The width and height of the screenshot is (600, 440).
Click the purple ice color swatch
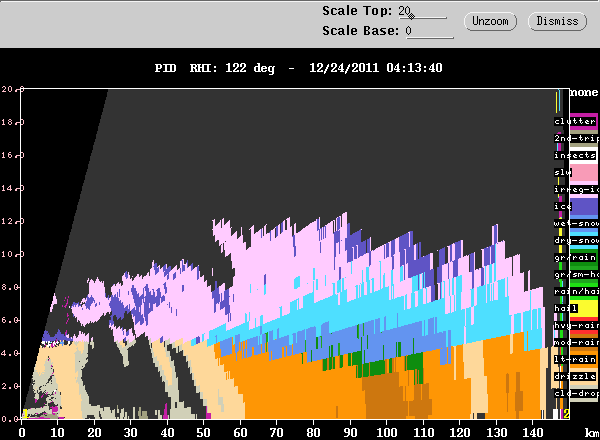coord(584,209)
